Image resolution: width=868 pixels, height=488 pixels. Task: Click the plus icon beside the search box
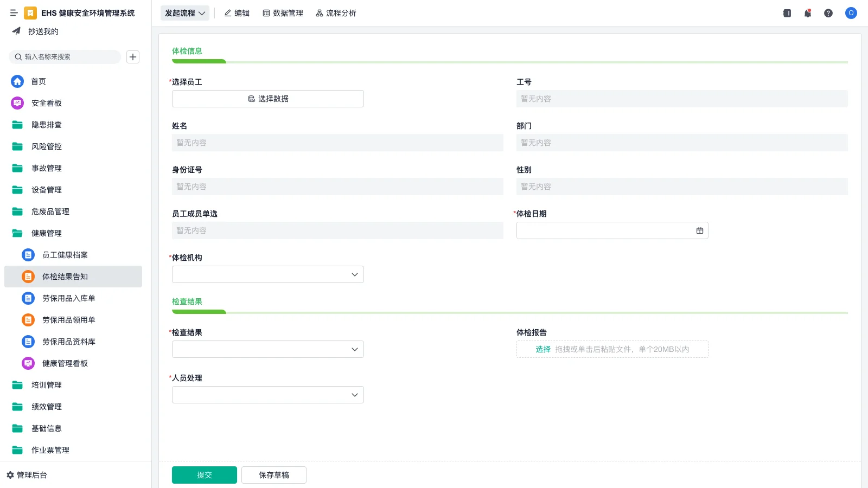point(133,56)
